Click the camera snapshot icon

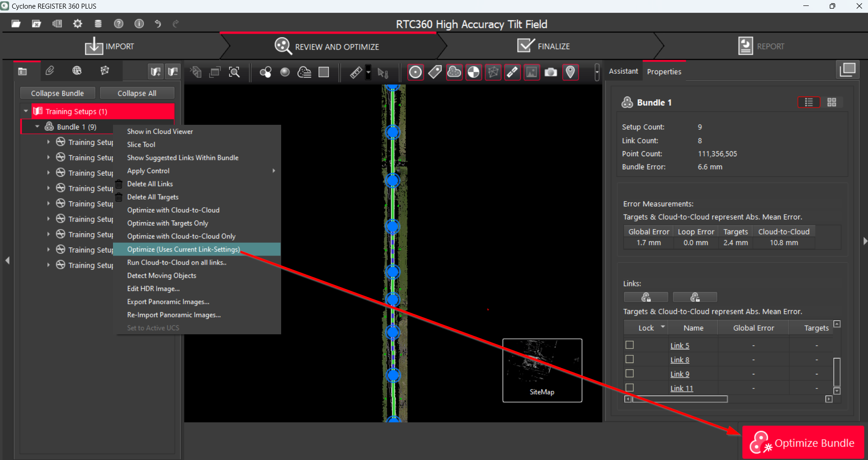tap(551, 72)
